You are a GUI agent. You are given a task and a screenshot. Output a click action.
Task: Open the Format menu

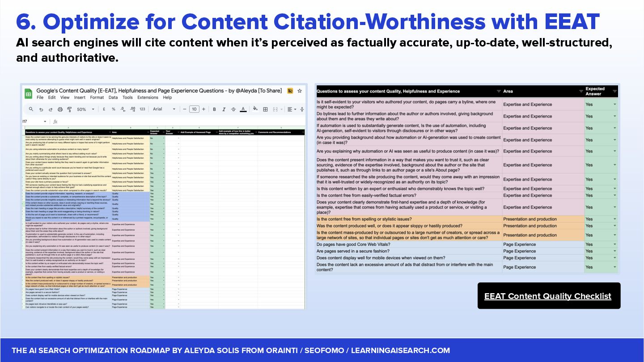97,97
